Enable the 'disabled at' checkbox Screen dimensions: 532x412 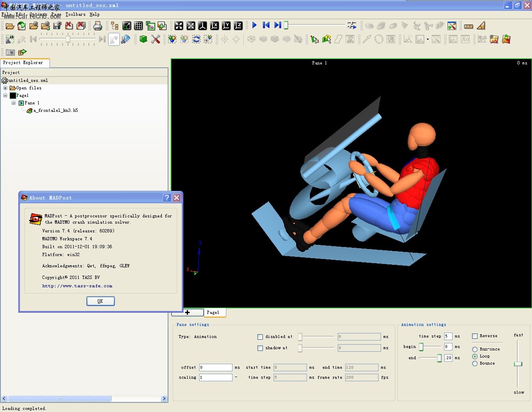260,337
